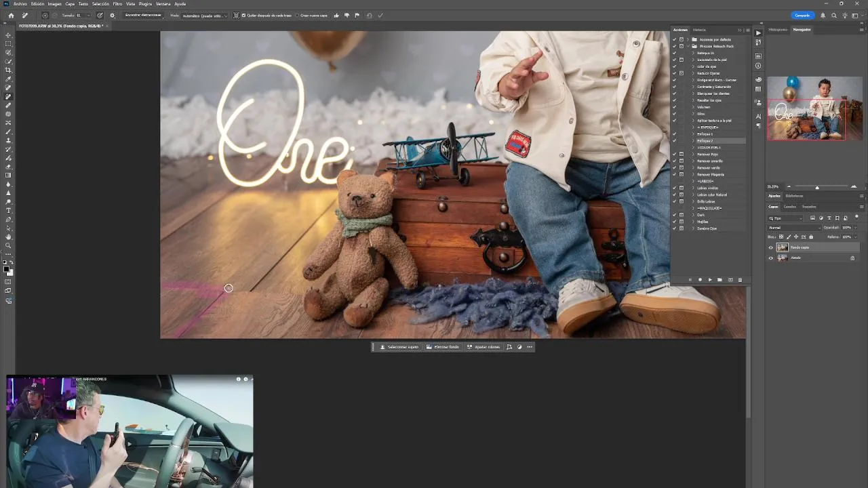The height and width of the screenshot is (488, 868).
Task: Collapse the Phlocom Retouch Pack folder
Action: tap(688, 46)
